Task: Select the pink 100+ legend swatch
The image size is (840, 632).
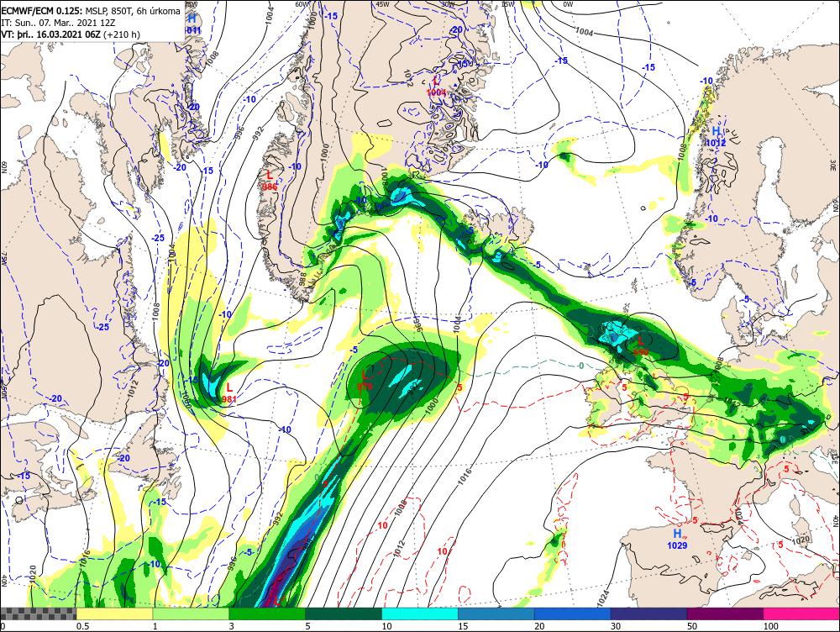Action: click(x=801, y=614)
